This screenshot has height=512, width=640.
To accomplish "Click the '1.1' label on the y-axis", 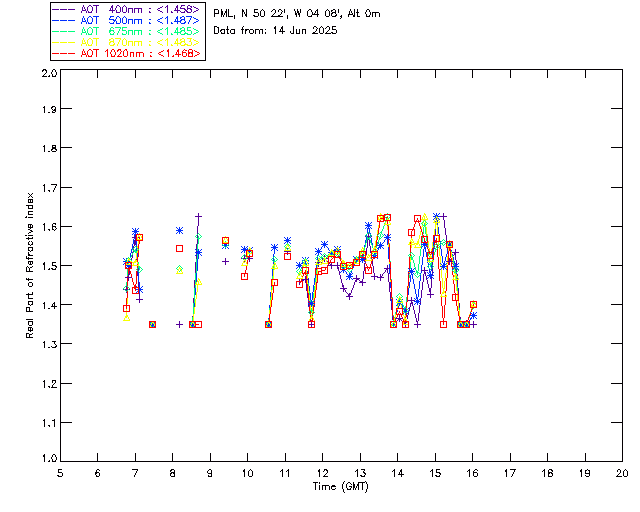I will coord(49,423).
